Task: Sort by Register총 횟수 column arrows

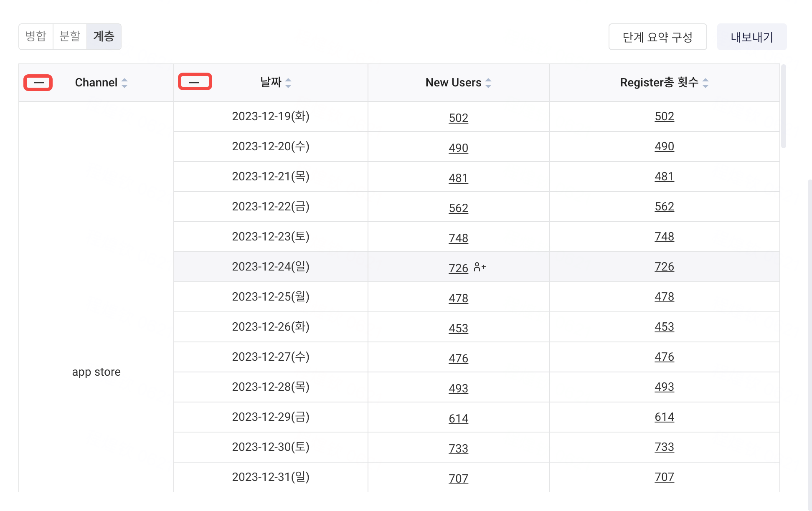Action: tap(705, 83)
